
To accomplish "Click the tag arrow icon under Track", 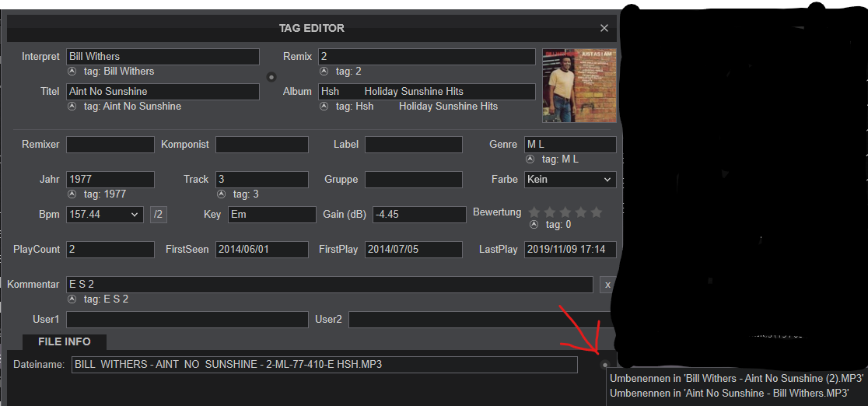I will coord(222,194).
